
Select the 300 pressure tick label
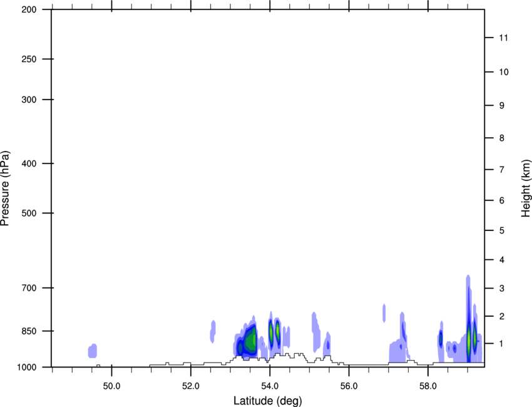pos(29,100)
